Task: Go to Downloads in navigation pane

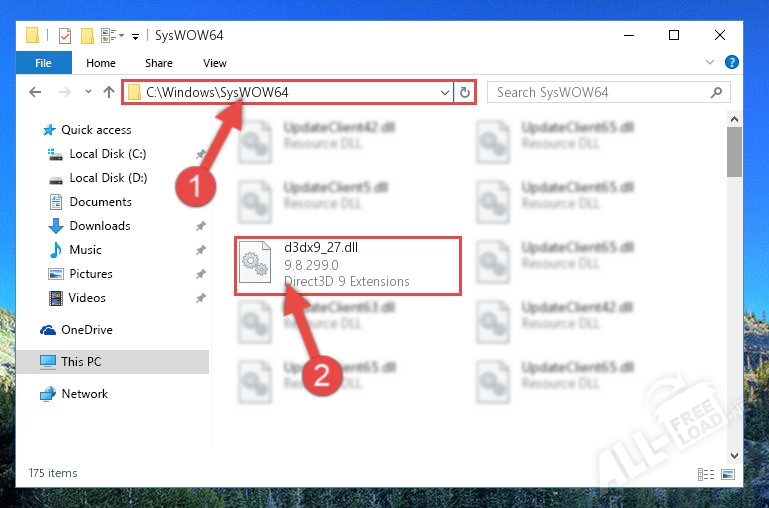Action: pyautogui.click(x=100, y=226)
